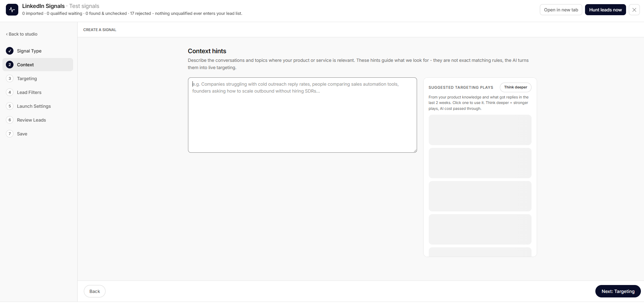The image size is (644, 304).
Task: Click the Back button at bottom
Action: [x=95, y=291]
